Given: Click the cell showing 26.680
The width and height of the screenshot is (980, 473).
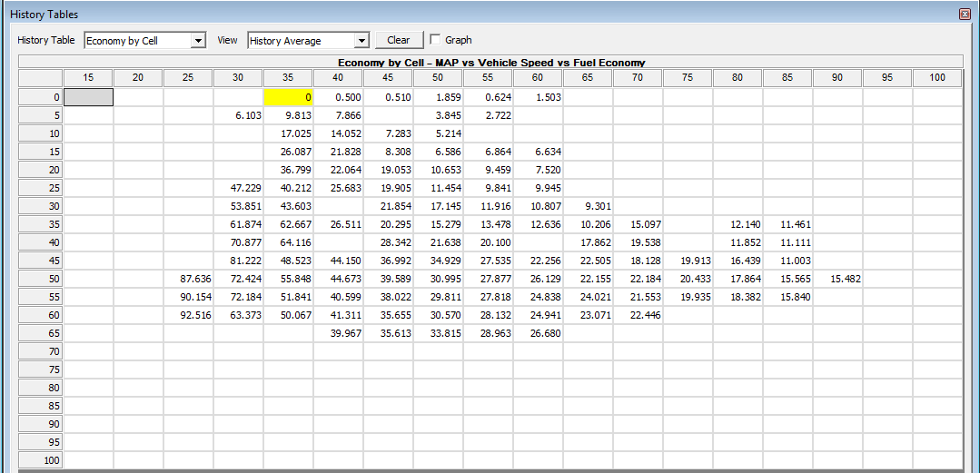Looking at the screenshot, I should [538, 333].
